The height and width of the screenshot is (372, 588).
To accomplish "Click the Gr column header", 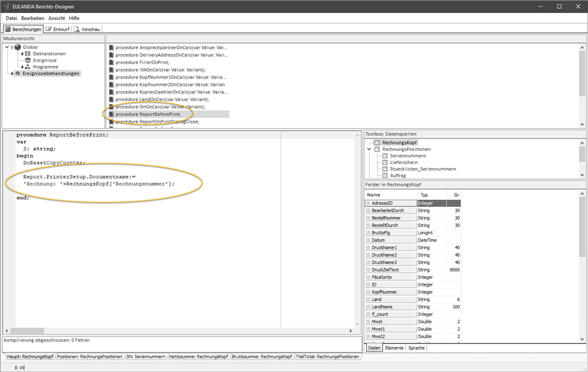I will [x=454, y=195].
